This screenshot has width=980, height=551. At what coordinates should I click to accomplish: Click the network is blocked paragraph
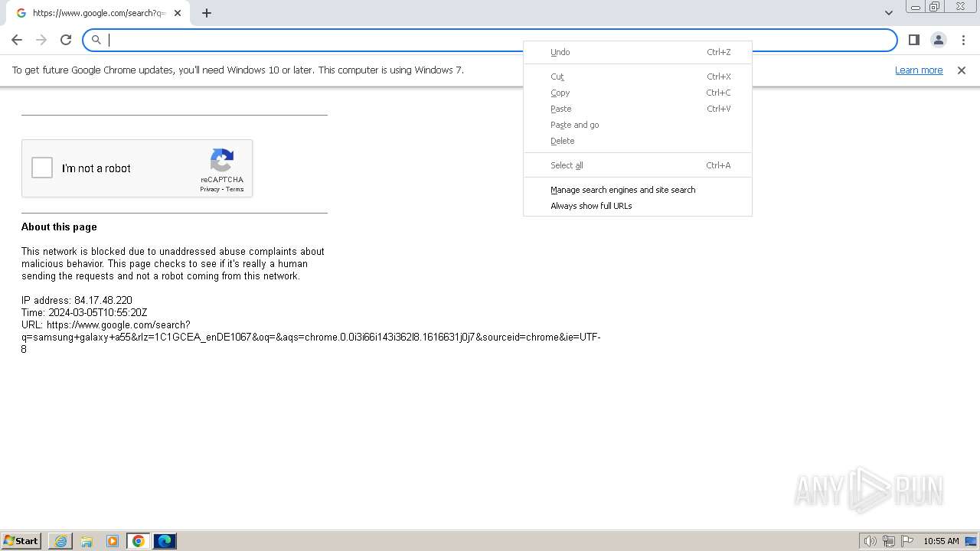[173, 263]
